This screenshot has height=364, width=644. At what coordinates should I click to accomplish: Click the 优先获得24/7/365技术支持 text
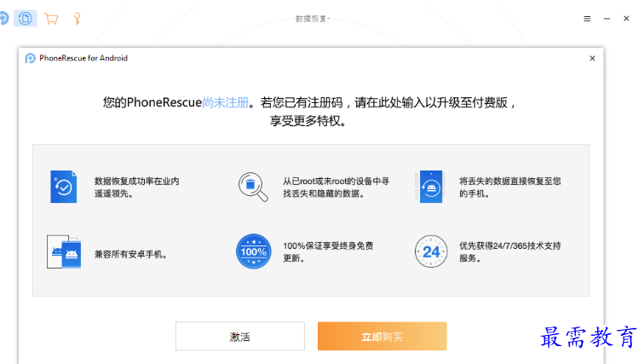(x=509, y=246)
